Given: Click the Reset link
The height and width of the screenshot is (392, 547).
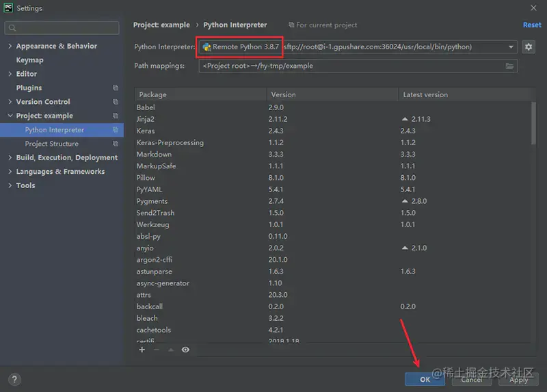Looking at the screenshot, I should coord(532,25).
